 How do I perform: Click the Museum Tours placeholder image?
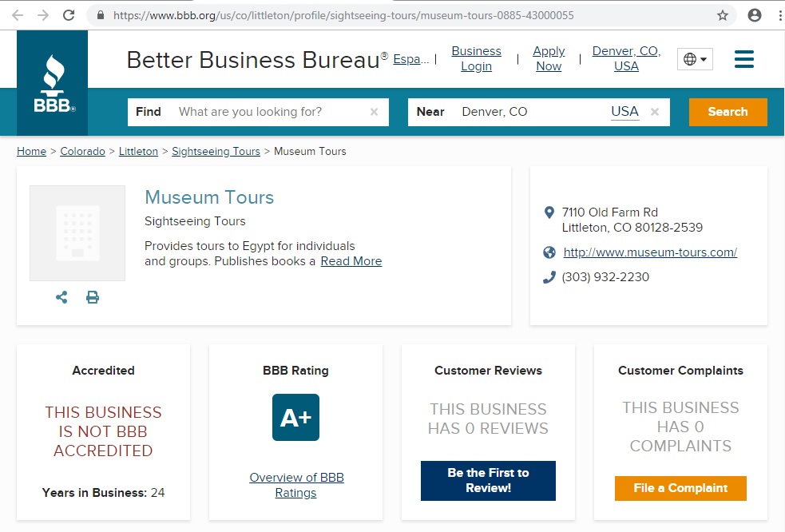pos(77,233)
